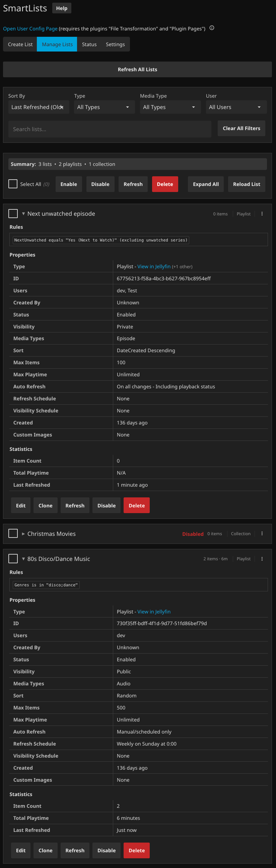Focus the Search lists field
The width and height of the screenshot is (276, 868).
pyautogui.click(x=110, y=129)
